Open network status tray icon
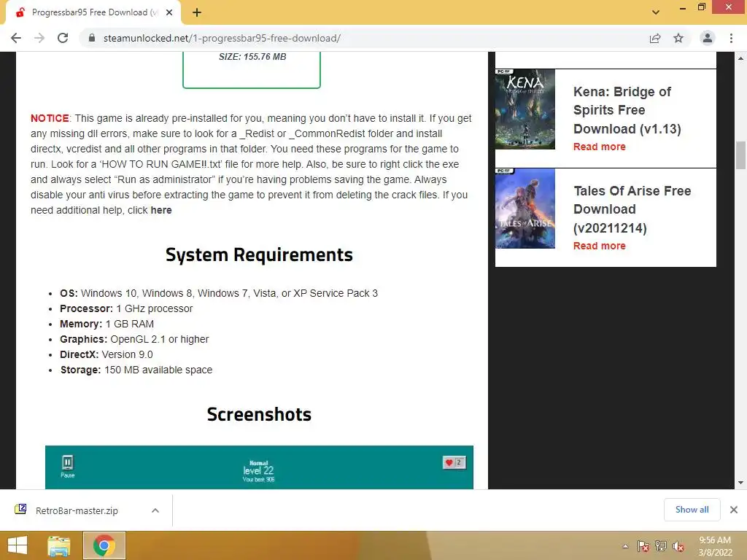Image resolution: width=747 pixels, height=560 pixels. coord(661,546)
